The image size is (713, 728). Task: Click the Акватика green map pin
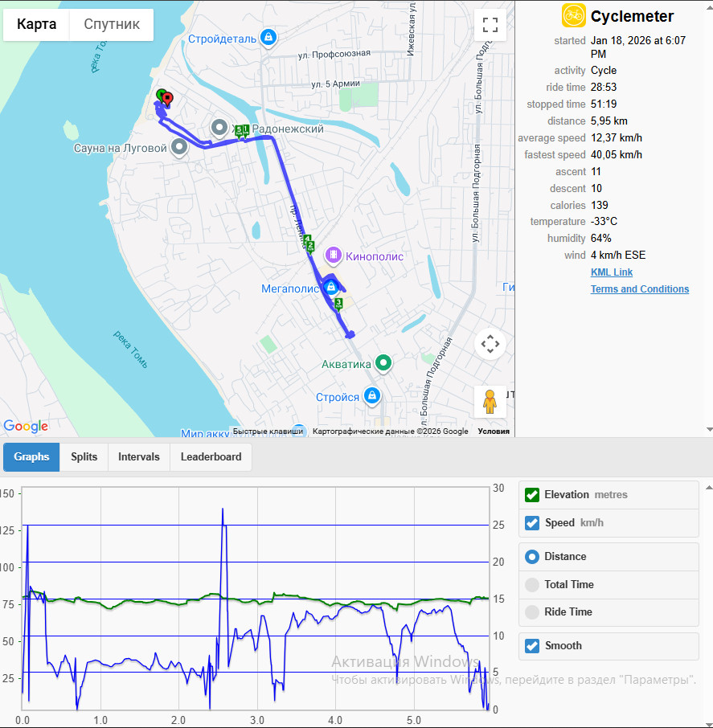tap(383, 362)
